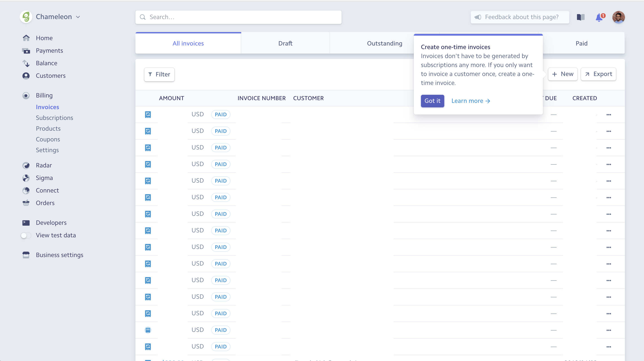The height and width of the screenshot is (361, 644).
Task: Open Invoices in Billing submenu
Action: point(48,107)
